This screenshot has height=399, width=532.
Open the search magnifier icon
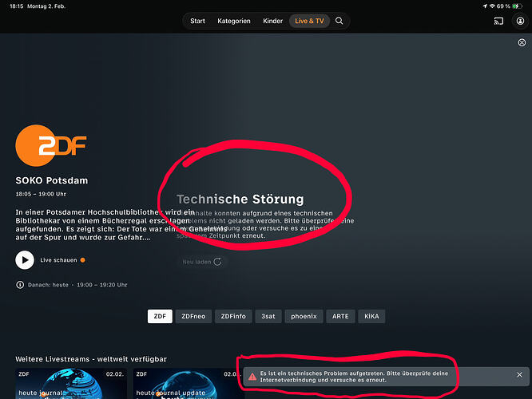[x=339, y=21]
